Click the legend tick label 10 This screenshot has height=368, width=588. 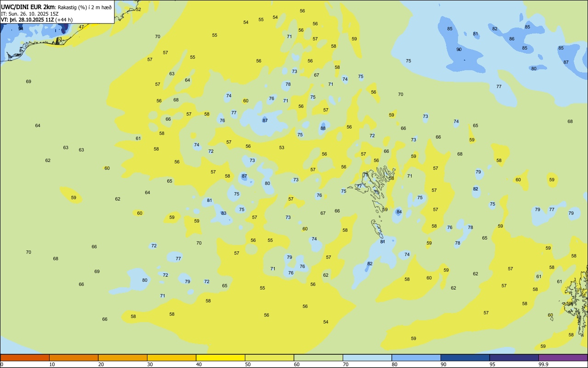(52, 364)
